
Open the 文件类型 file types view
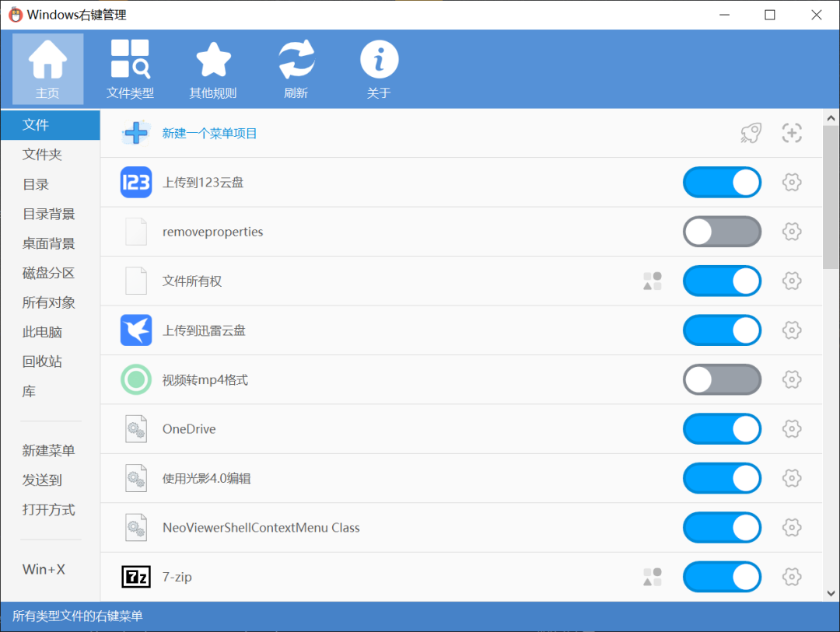click(130, 68)
